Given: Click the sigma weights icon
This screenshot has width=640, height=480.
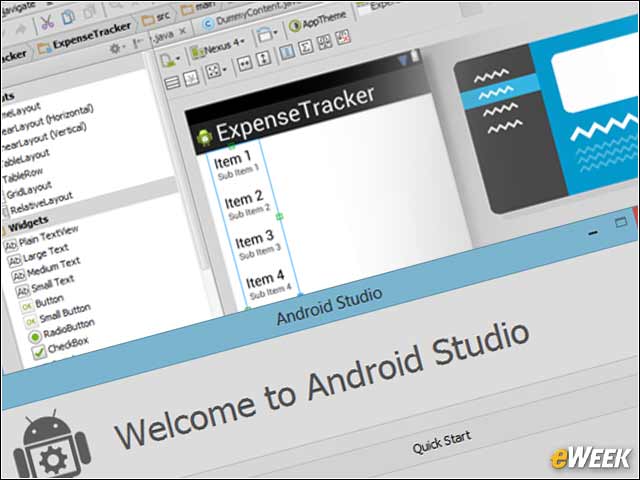Looking at the screenshot, I should [306, 47].
